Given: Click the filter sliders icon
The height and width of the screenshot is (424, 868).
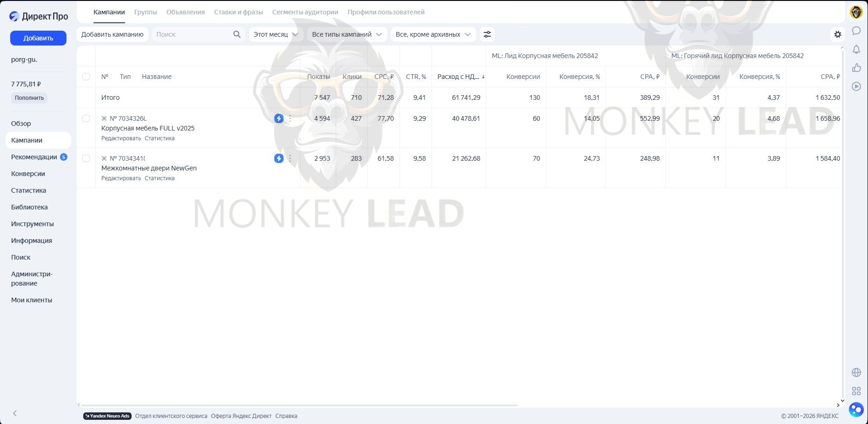Looking at the screenshot, I should 487,34.
